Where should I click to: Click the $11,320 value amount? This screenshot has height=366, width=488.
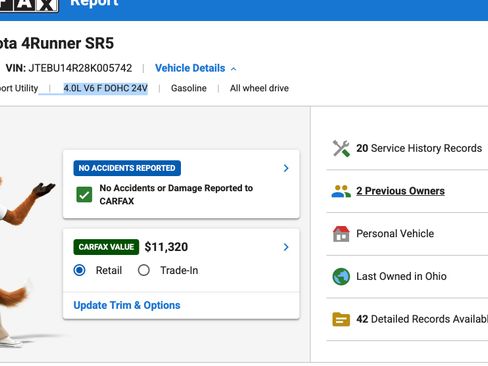[166, 247]
